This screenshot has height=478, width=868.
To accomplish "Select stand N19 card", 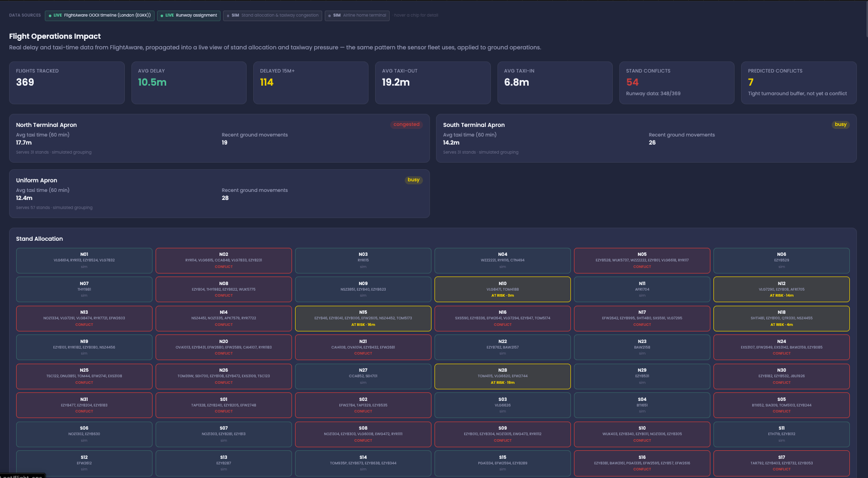I will click(84, 348).
